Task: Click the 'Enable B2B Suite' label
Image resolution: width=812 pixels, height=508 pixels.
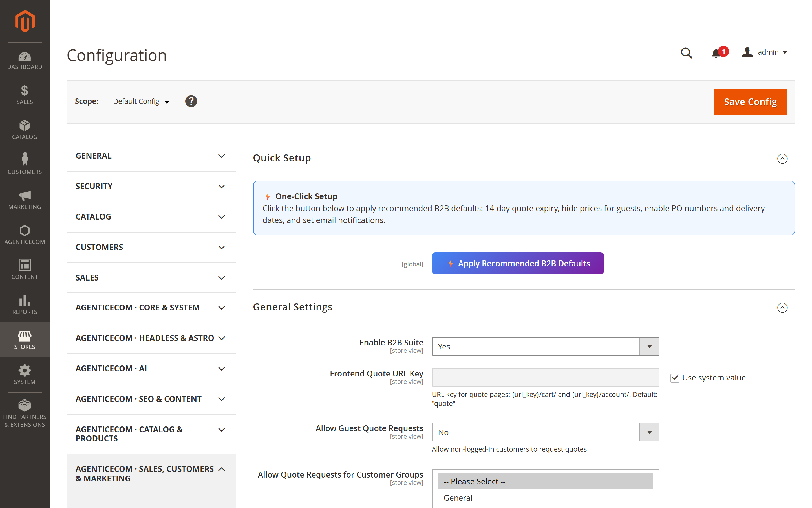Action: click(391, 342)
